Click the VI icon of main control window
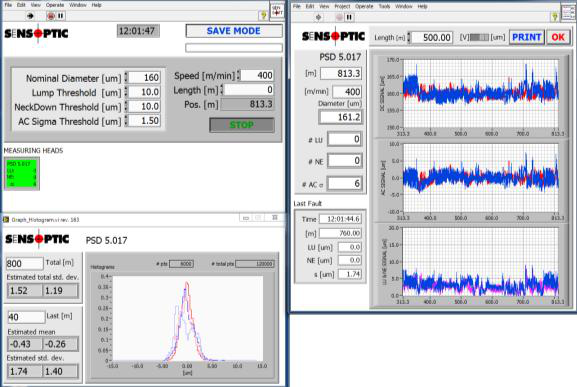The image size is (577, 387). click(277, 11)
